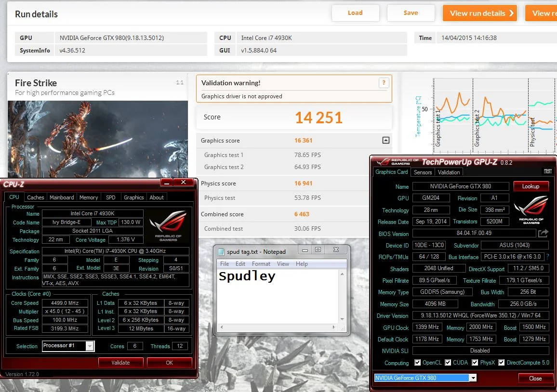The image size is (557, 392).
Task: Minimize the CPU-Z window
Action: point(167,182)
